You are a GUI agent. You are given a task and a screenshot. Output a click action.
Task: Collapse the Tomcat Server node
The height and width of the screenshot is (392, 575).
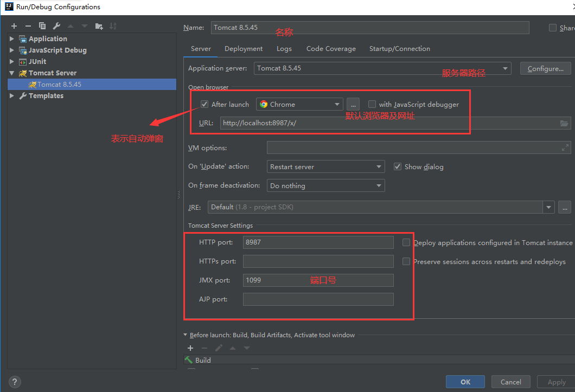click(12, 73)
